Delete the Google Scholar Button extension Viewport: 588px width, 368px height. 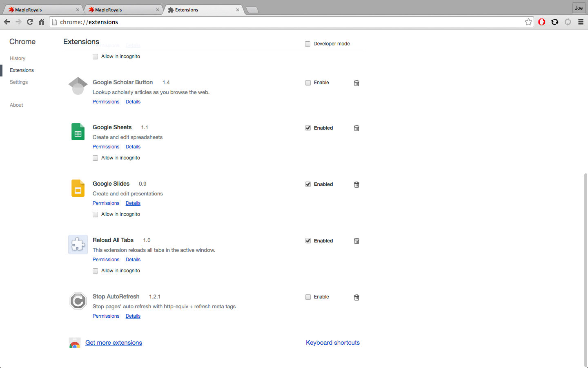tap(356, 83)
